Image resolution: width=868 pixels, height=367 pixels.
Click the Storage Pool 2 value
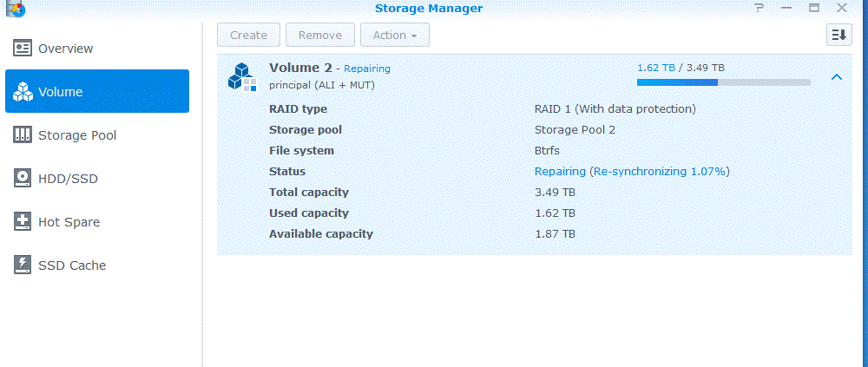tap(574, 130)
